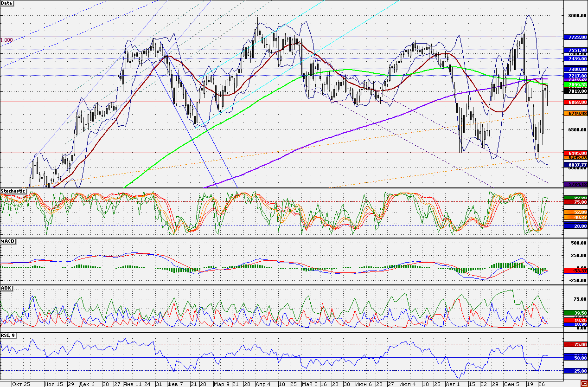Click the 7551.90 price marker
The height and width of the screenshot is (387, 588).
coord(575,50)
